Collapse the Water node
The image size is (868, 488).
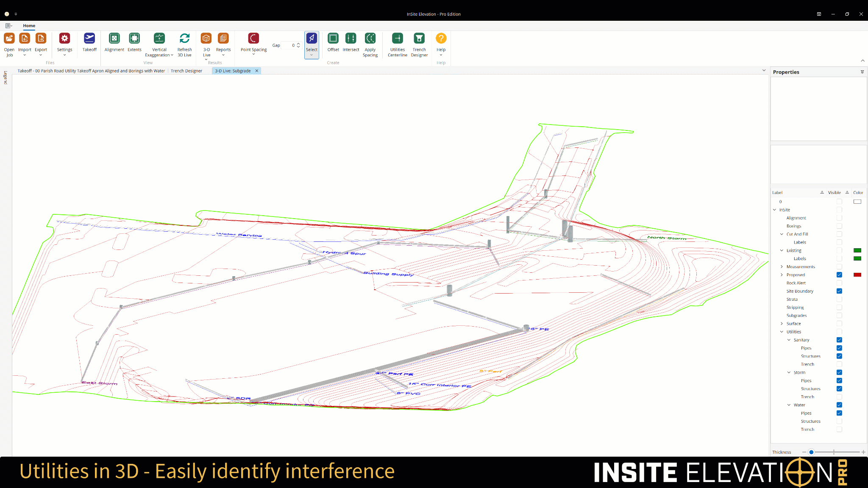tap(789, 405)
